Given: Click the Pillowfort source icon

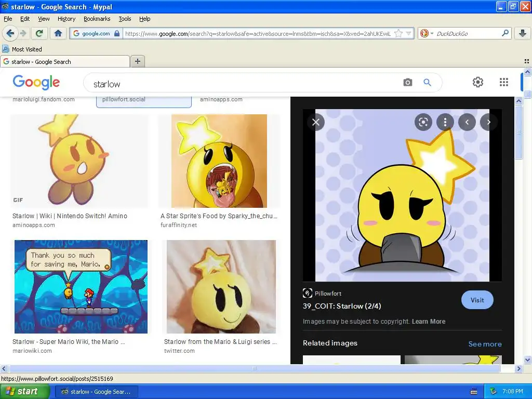Looking at the screenshot, I should click(x=308, y=293).
